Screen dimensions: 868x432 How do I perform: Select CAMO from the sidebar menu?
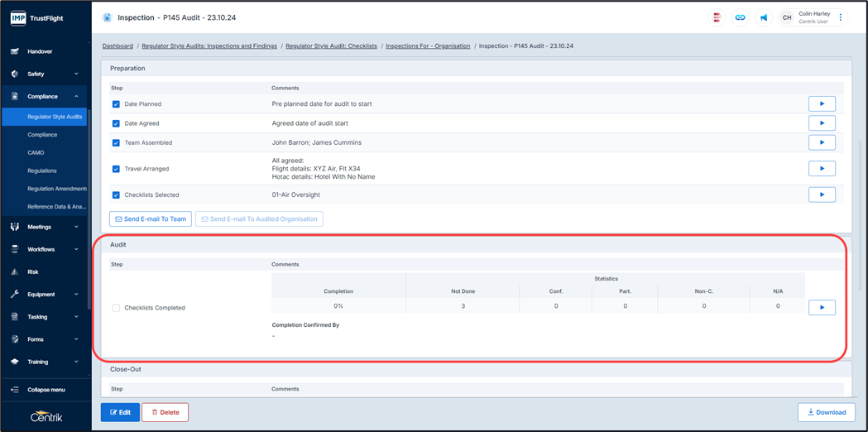tap(36, 152)
